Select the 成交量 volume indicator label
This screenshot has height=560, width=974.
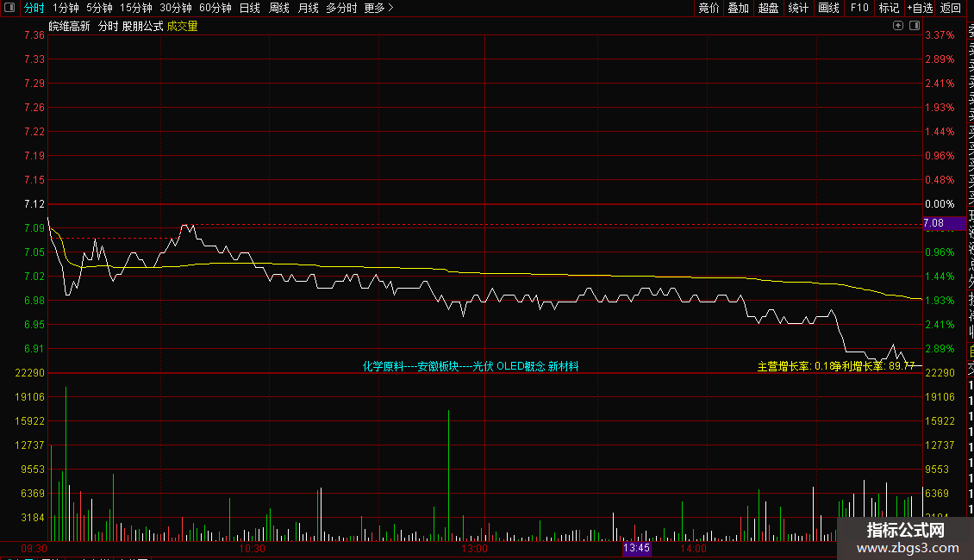[x=182, y=26]
